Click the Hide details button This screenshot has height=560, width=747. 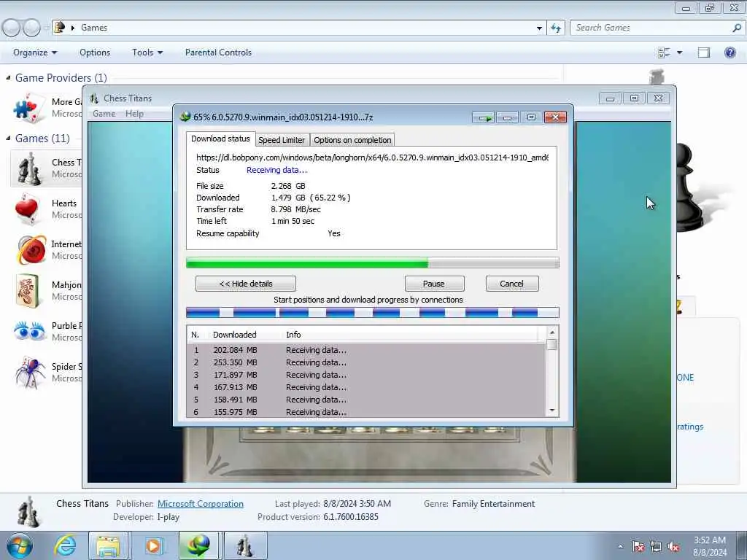pyautogui.click(x=245, y=284)
